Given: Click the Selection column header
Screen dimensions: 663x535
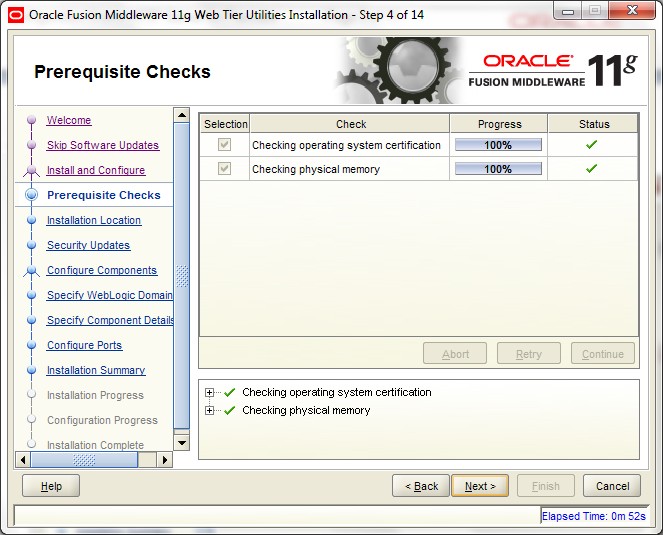Looking at the screenshot, I should [x=225, y=124].
